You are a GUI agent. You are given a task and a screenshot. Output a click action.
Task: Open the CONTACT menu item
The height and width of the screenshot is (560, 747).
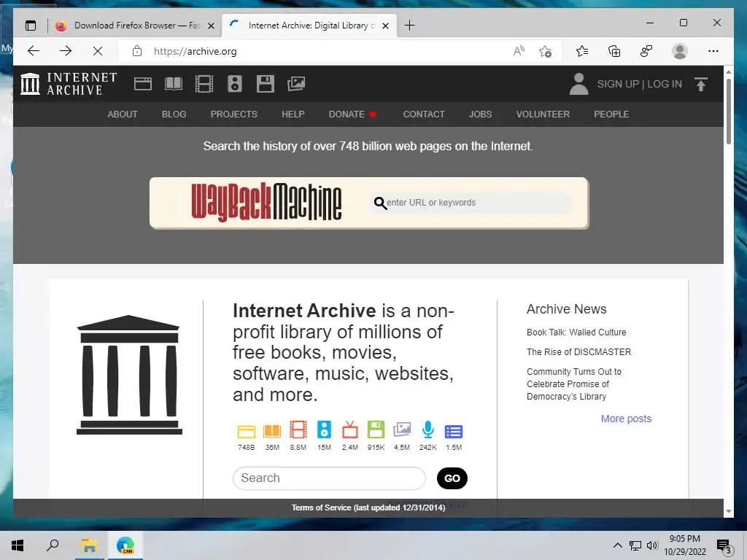coord(424,114)
